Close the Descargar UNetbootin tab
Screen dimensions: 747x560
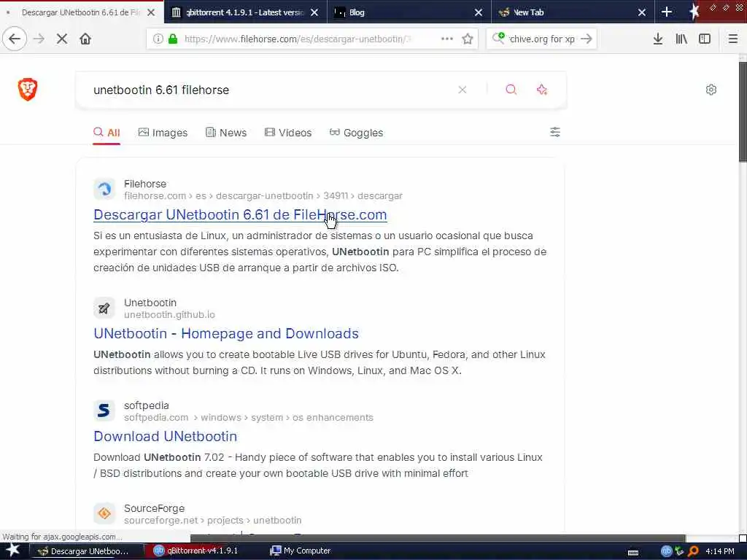(151, 12)
